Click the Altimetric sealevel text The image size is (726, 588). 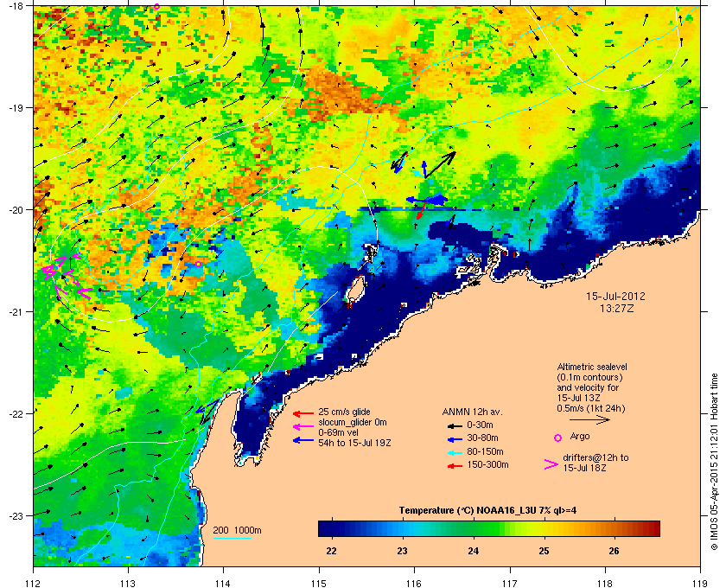pyautogui.click(x=592, y=367)
